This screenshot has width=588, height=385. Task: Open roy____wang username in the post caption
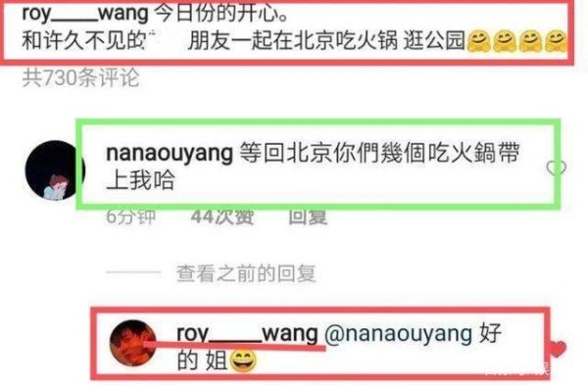point(85,15)
